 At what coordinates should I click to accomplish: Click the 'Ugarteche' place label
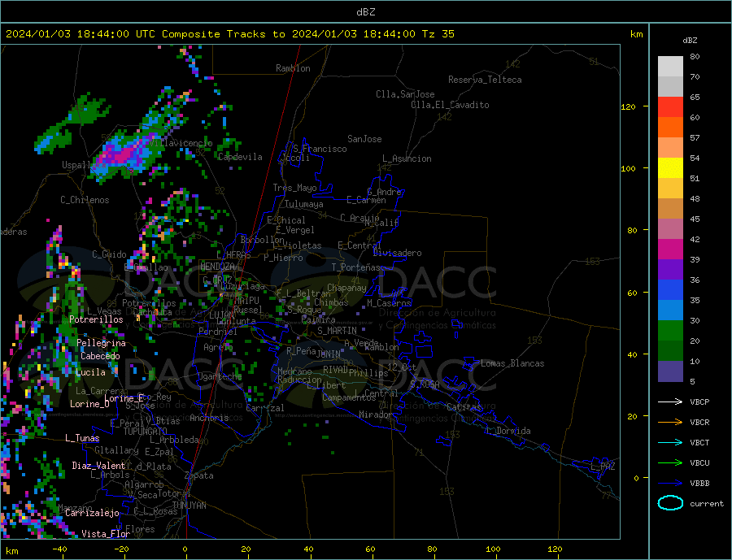pyautogui.click(x=220, y=376)
